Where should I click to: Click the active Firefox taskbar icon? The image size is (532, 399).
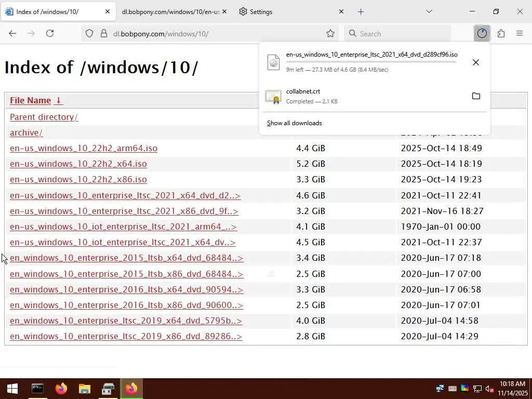coord(131,389)
